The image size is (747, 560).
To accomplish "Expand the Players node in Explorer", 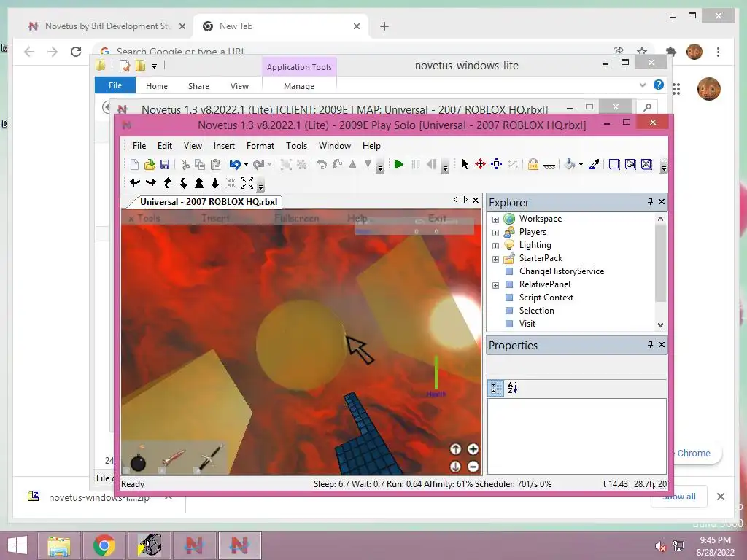I will 495,233.
